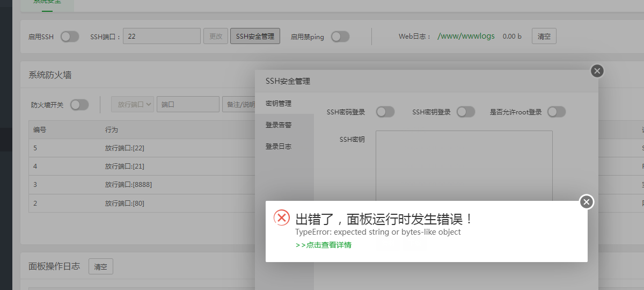644x290 pixels.
Task: Click the 备注/说明 input field
Action: coord(239,104)
